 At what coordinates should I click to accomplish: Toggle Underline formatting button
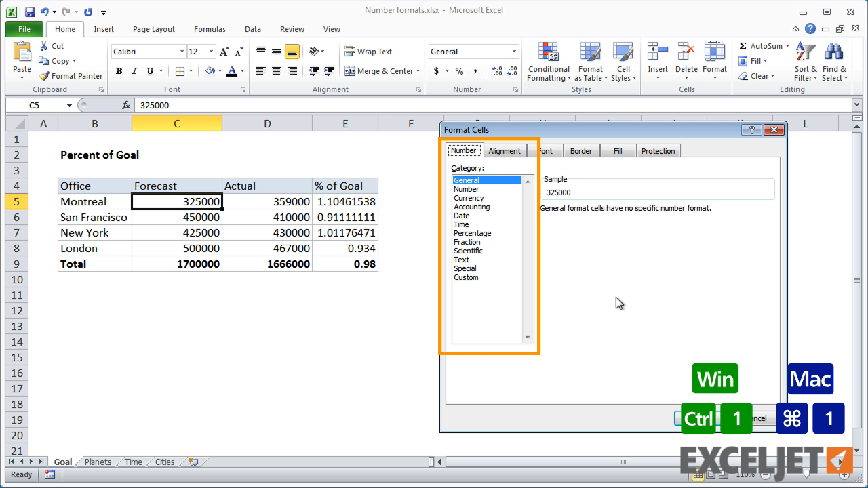pyautogui.click(x=150, y=71)
